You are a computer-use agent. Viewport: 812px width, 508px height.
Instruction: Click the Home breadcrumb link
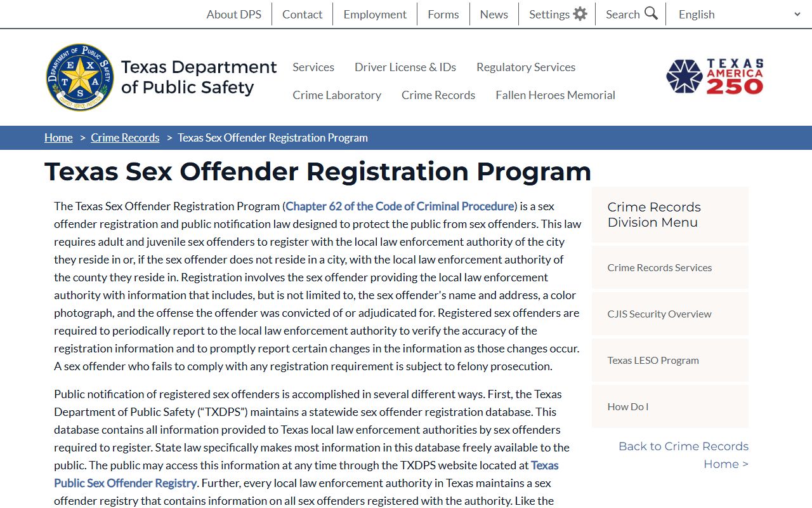58,138
